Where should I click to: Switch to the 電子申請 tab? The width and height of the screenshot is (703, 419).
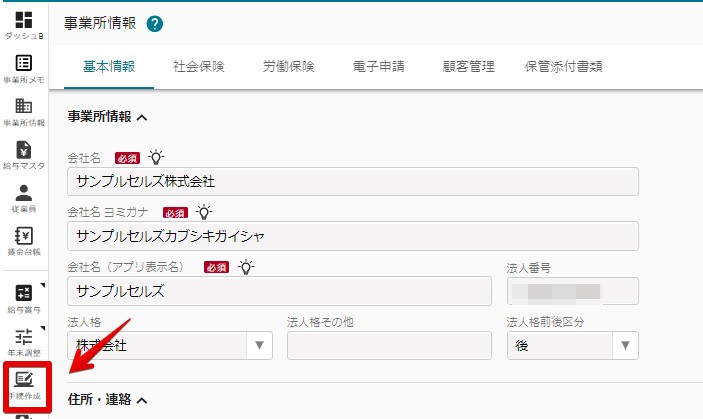click(378, 67)
